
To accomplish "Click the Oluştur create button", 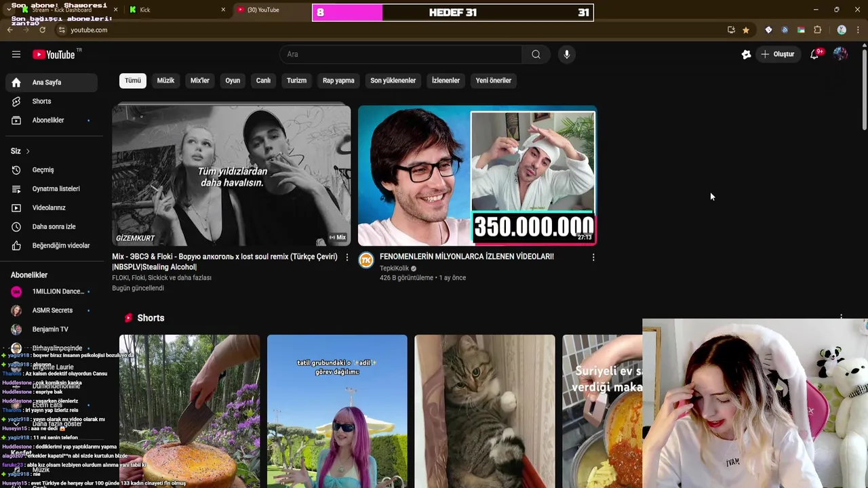I will tap(778, 54).
